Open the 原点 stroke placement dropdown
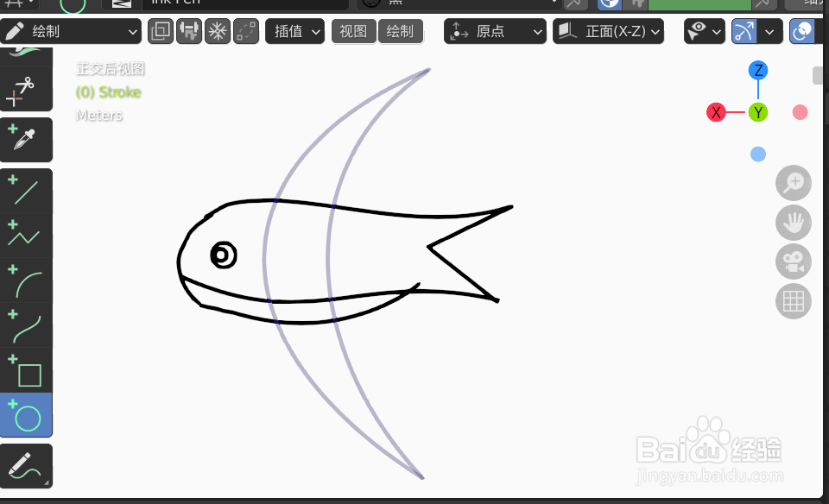The height and width of the screenshot is (504, 829). coord(495,31)
